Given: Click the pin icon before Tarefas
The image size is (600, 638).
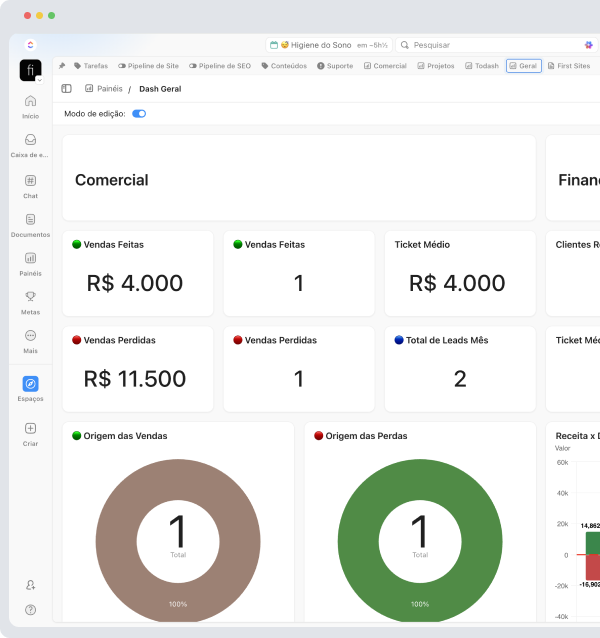Looking at the screenshot, I should coord(62,66).
